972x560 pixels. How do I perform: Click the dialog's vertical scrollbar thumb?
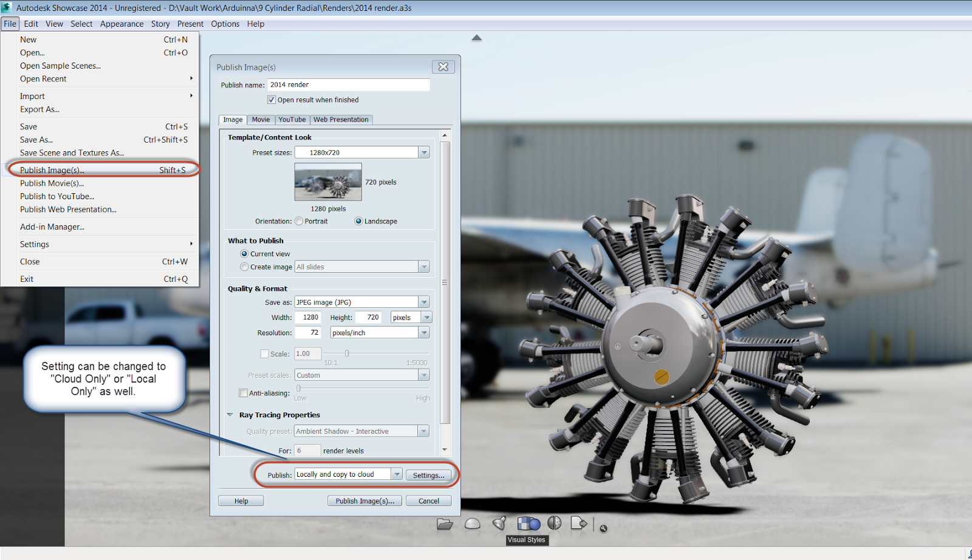click(x=445, y=282)
